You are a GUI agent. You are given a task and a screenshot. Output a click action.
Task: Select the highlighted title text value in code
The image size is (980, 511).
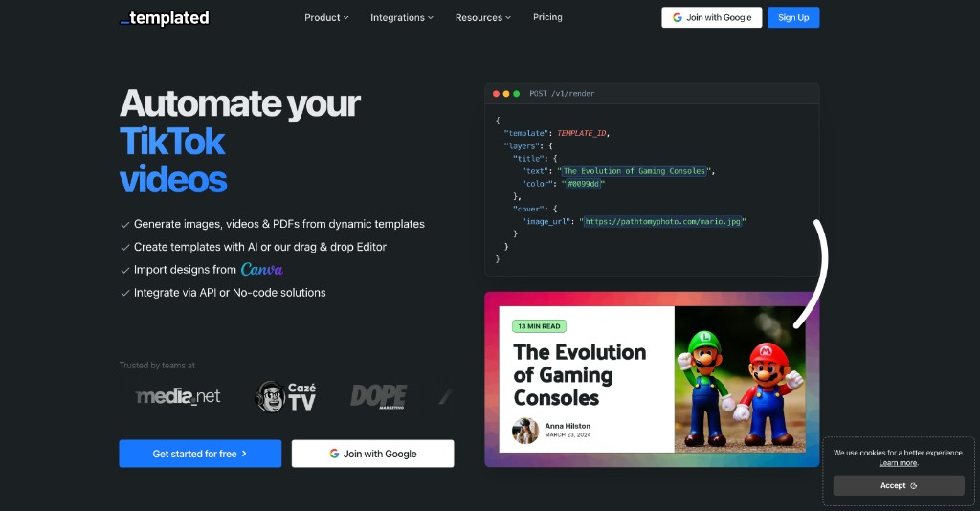[634, 171]
